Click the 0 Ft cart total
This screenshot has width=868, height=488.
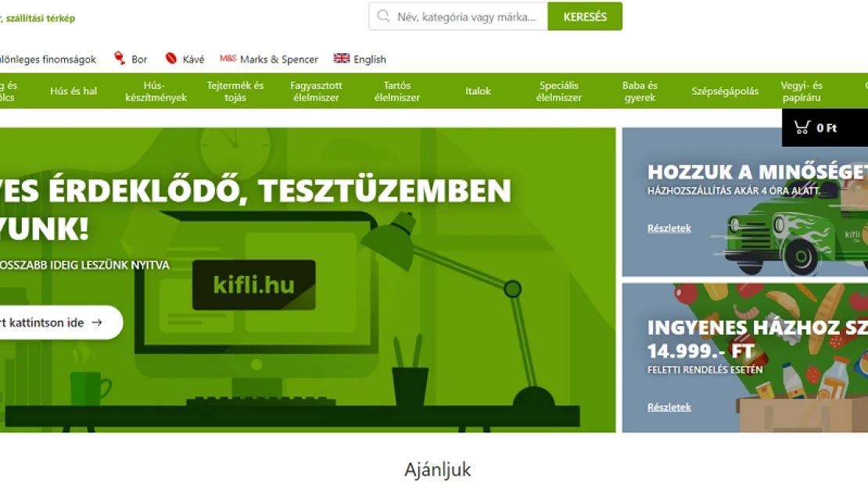[827, 128]
